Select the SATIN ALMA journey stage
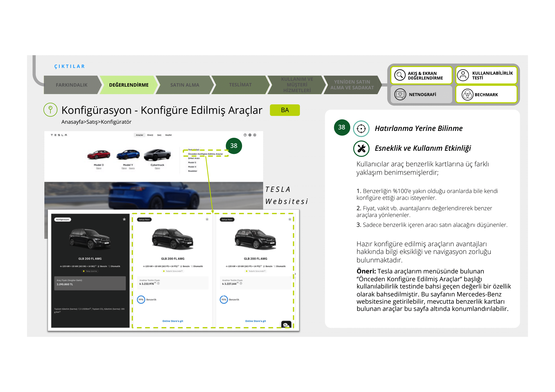 pos(184,85)
